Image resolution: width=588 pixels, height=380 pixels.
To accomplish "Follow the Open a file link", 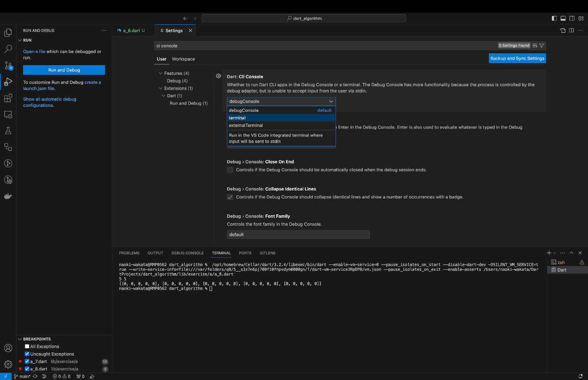I will pyautogui.click(x=34, y=52).
